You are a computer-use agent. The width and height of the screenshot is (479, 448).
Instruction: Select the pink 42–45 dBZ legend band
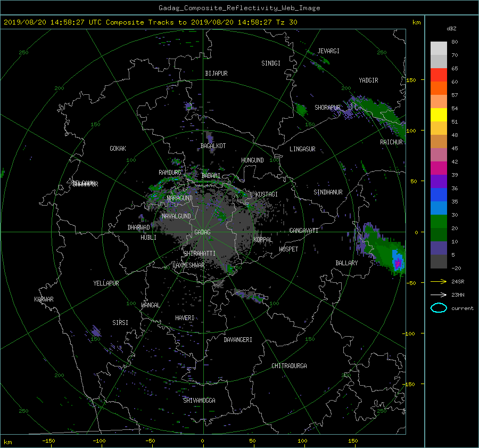[439, 155]
